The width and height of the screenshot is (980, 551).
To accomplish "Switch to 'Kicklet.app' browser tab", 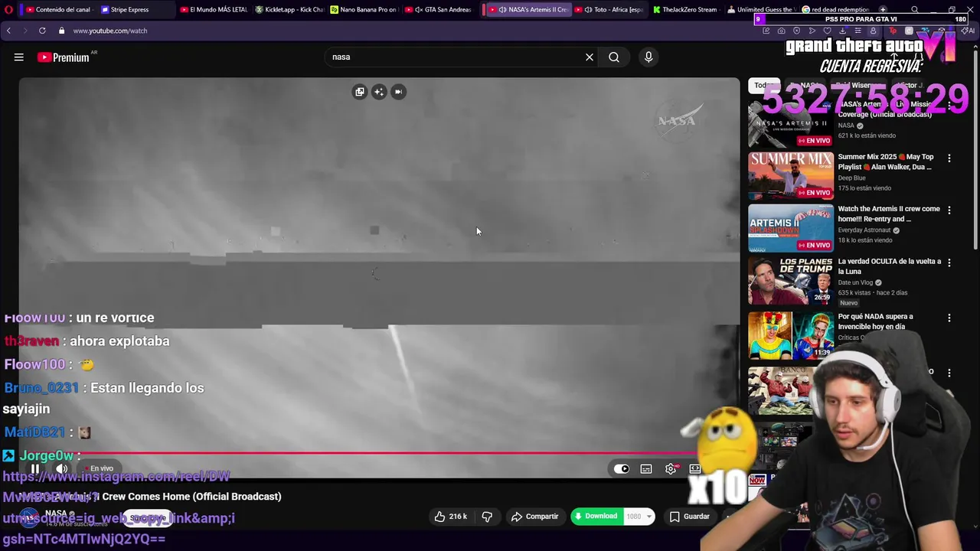I will [x=289, y=9].
